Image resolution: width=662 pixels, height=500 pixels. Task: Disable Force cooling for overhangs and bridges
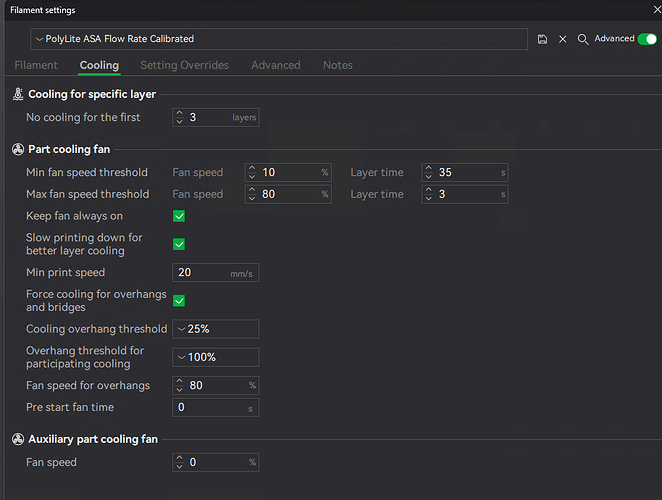click(179, 301)
